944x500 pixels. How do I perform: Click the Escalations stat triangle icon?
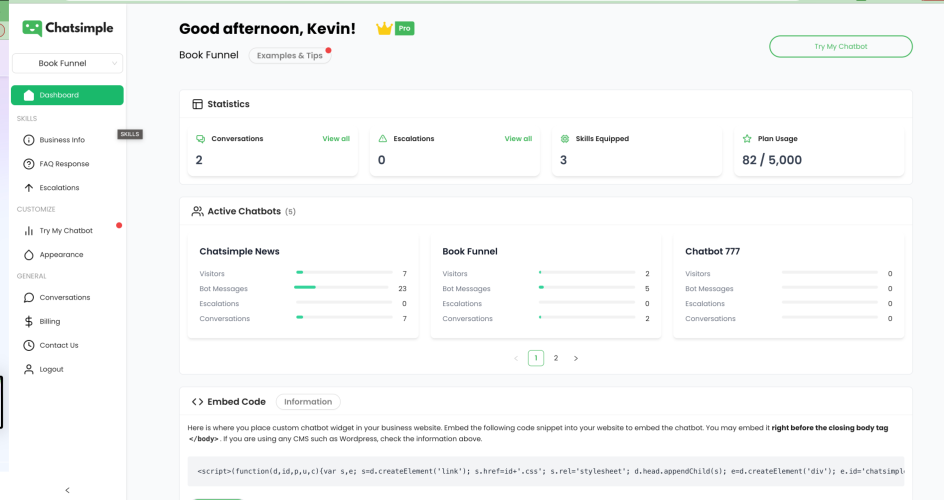[383, 138]
